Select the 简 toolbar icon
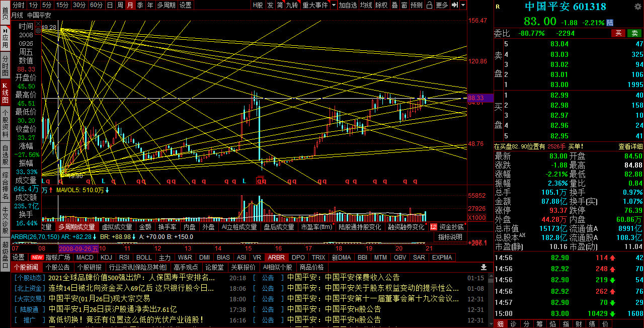 click(280, 5)
